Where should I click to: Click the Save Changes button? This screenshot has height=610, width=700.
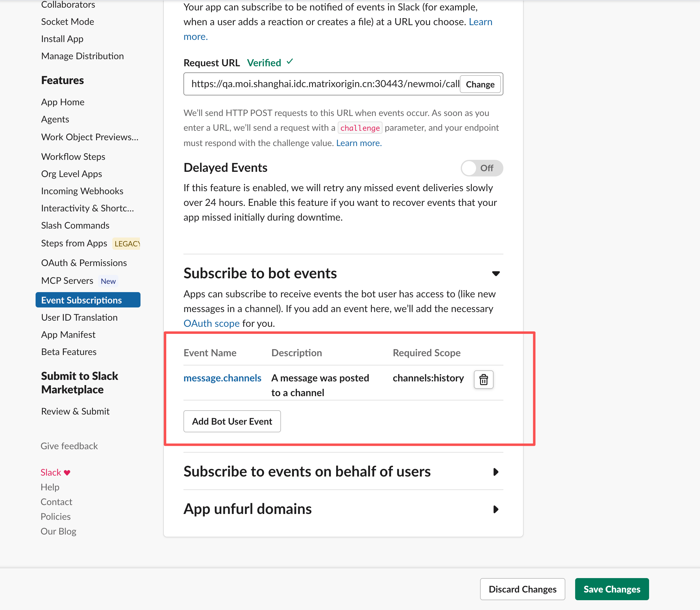pyautogui.click(x=612, y=589)
